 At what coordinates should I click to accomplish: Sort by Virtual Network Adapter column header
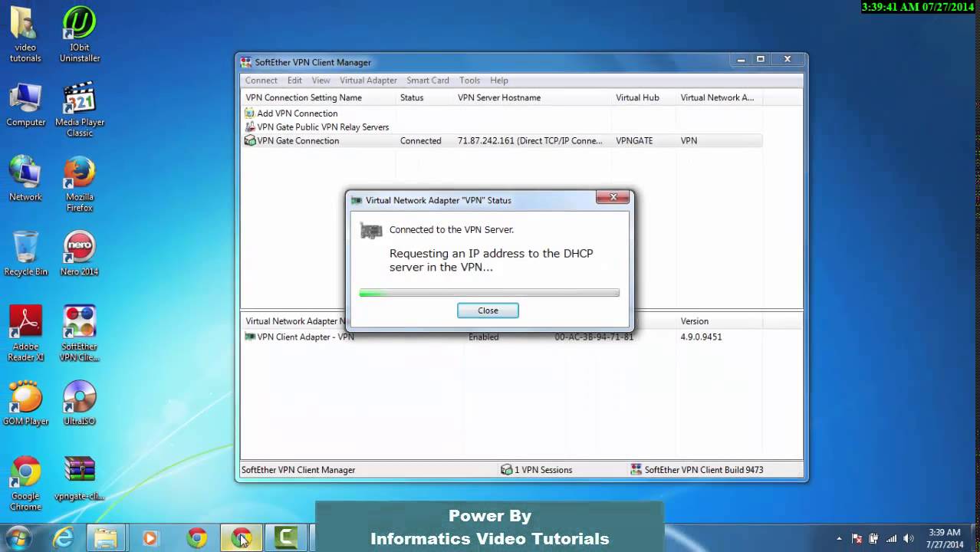coord(719,98)
